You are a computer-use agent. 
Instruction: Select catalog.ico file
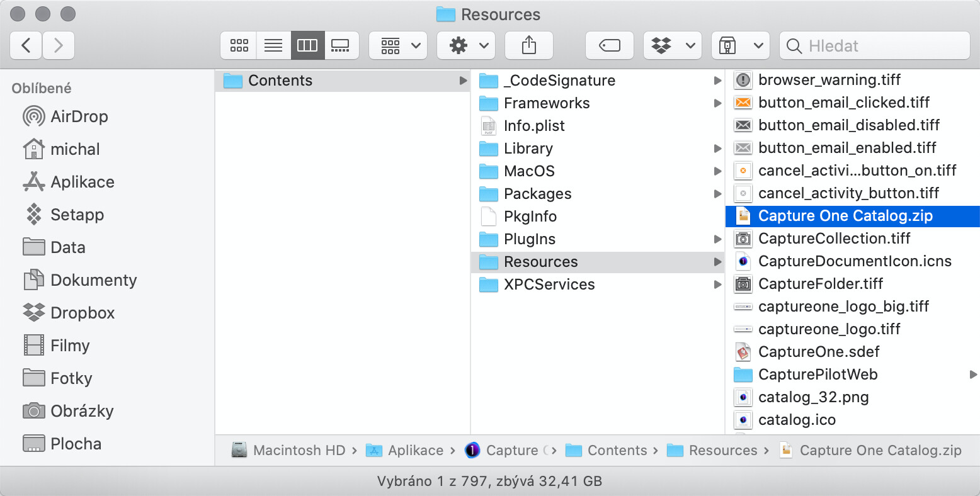(x=853, y=420)
